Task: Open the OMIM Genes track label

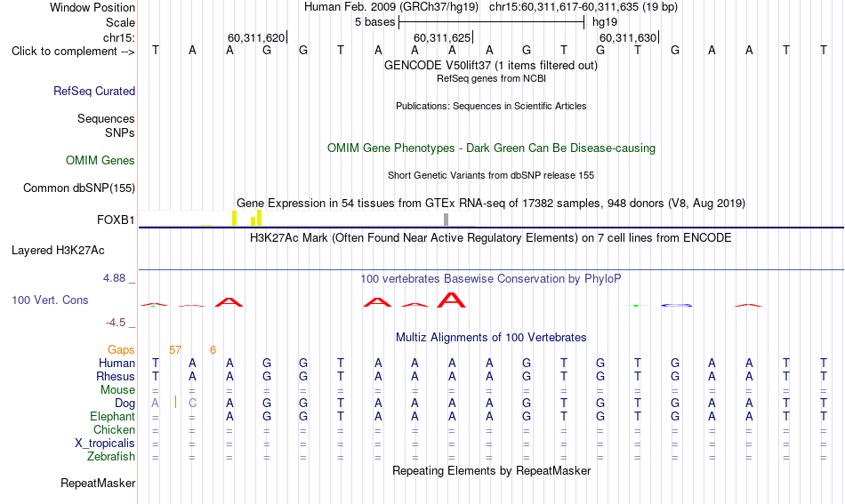Action: 101,161
